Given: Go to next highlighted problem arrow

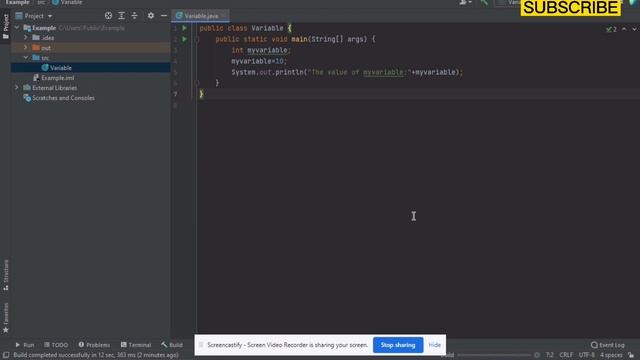Looking at the screenshot, I should click(634, 29).
